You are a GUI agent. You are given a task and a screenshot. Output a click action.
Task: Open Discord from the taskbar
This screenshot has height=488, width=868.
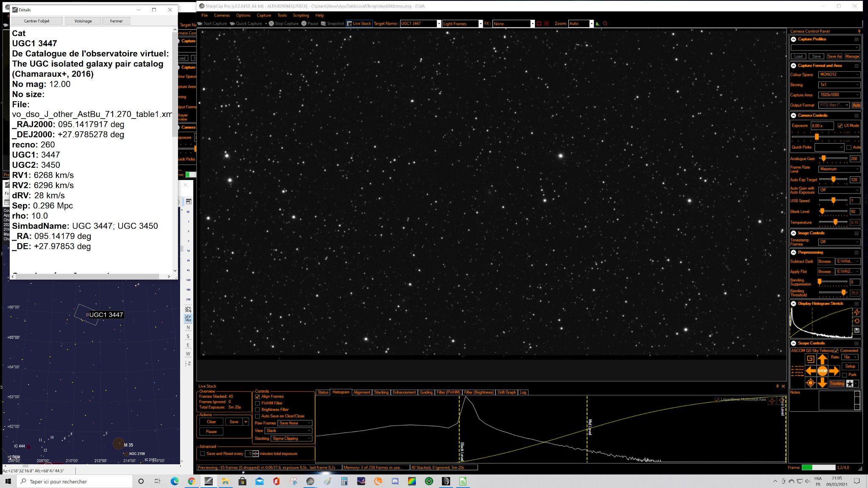coord(395,481)
